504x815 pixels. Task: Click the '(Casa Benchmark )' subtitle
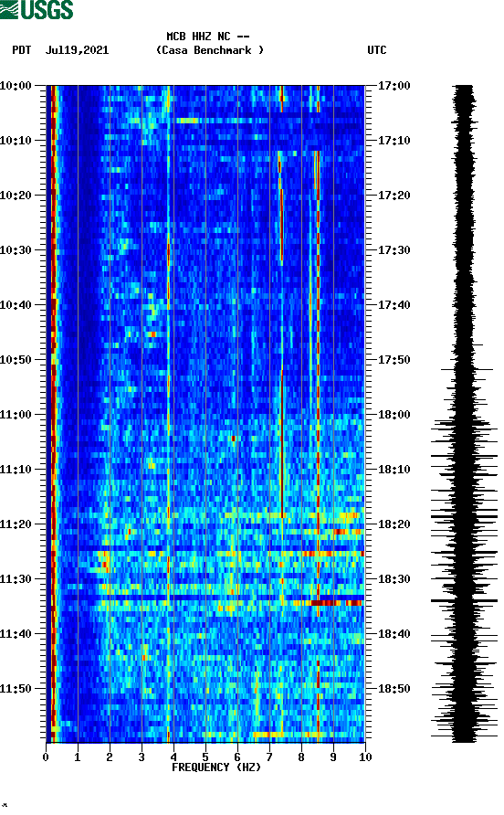tap(210, 50)
